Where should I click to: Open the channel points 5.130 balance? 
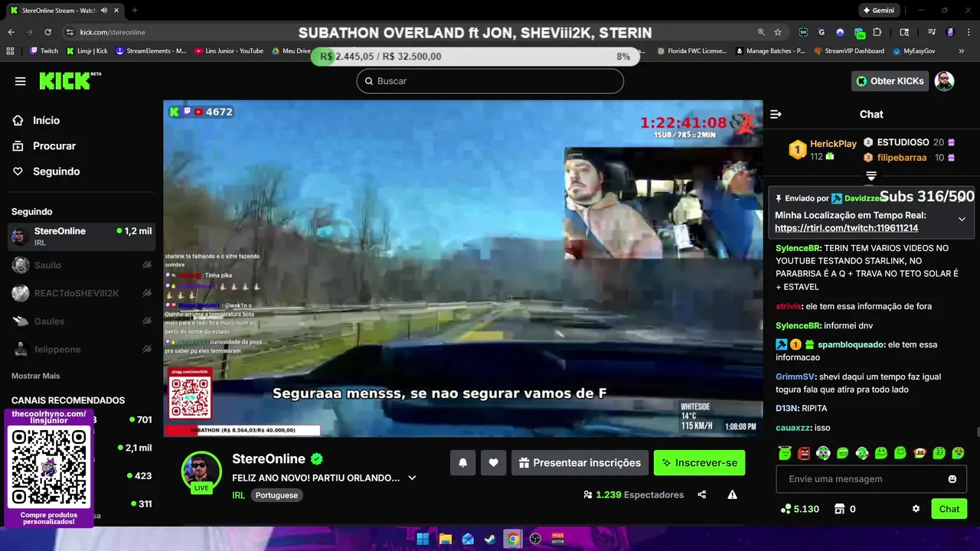tap(799, 509)
